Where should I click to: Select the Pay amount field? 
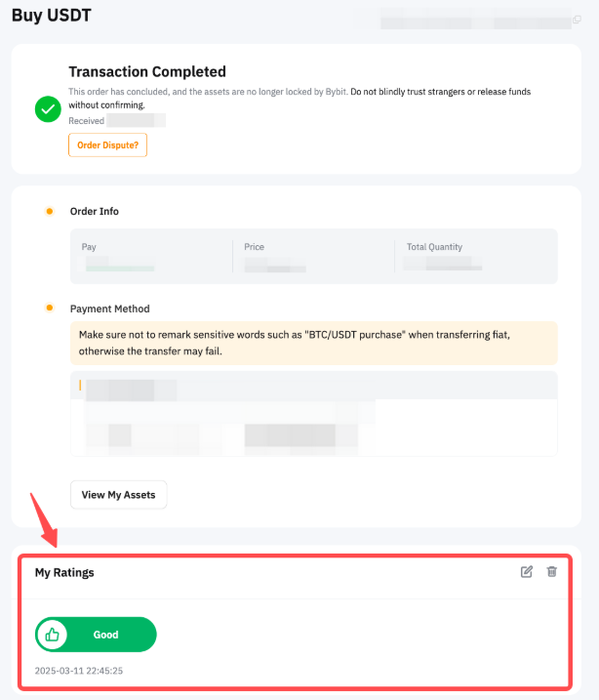[x=119, y=265]
